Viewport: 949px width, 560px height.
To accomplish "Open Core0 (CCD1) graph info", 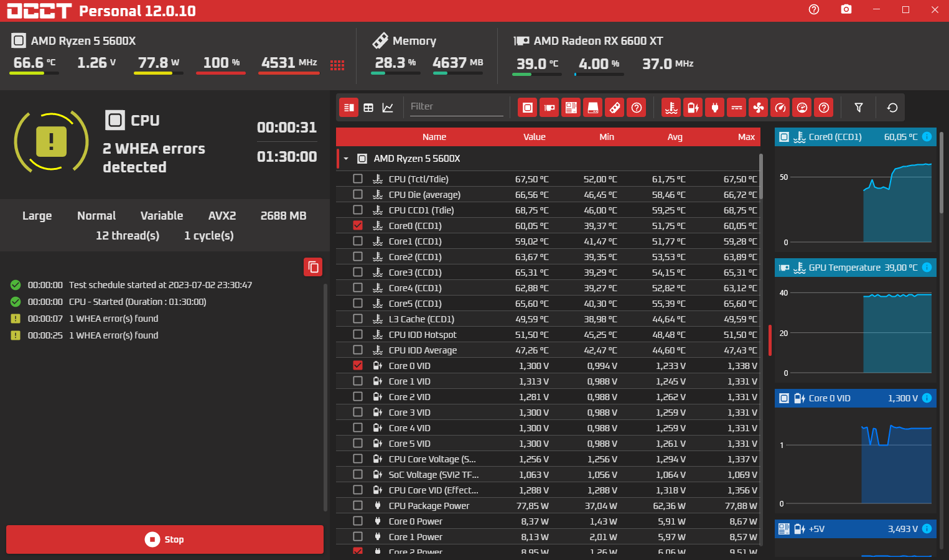I will click(x=927, y=137).
